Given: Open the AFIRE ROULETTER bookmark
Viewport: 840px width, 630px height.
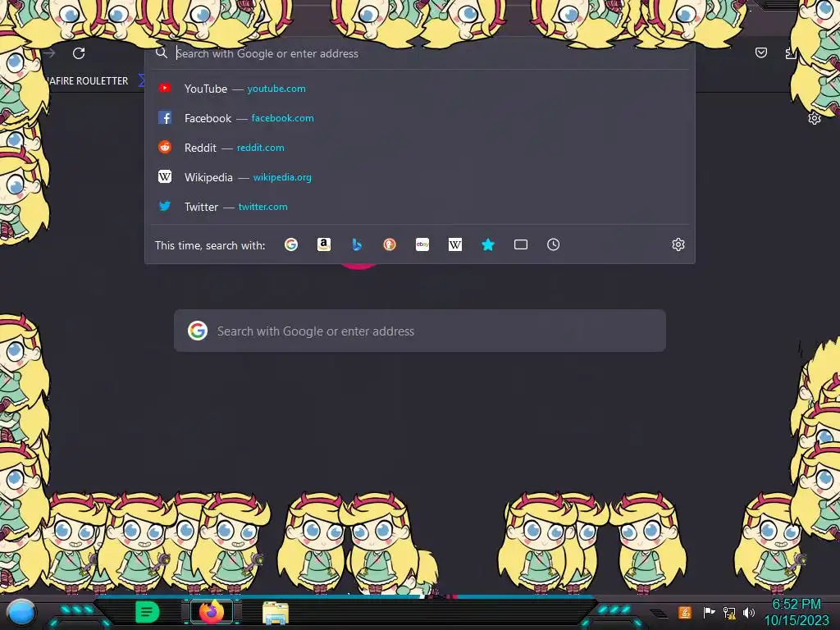Looking at the screenshot, I should coord(88,81).
